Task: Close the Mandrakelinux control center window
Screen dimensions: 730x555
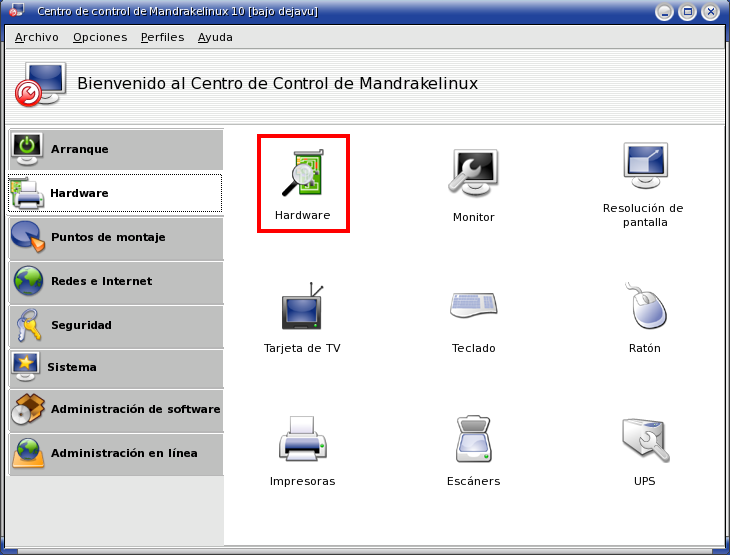Action: click(711, 12)
